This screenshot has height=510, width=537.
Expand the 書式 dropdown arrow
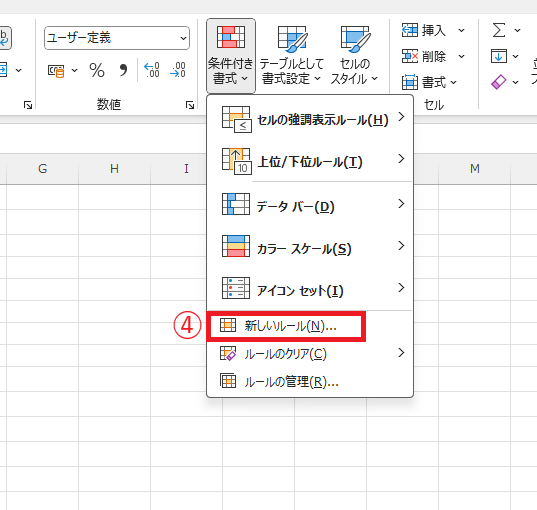click(453, 83)
